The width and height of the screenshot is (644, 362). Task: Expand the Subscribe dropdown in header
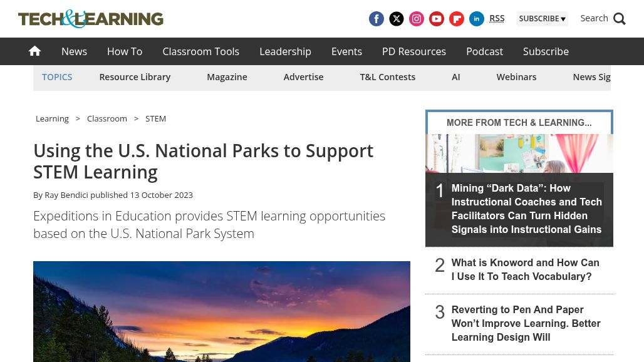[x=542, y=19]
